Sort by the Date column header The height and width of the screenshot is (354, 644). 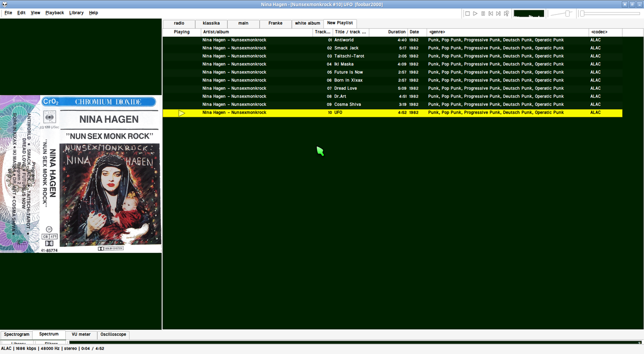pyautogui.click(x=417, y=32)
